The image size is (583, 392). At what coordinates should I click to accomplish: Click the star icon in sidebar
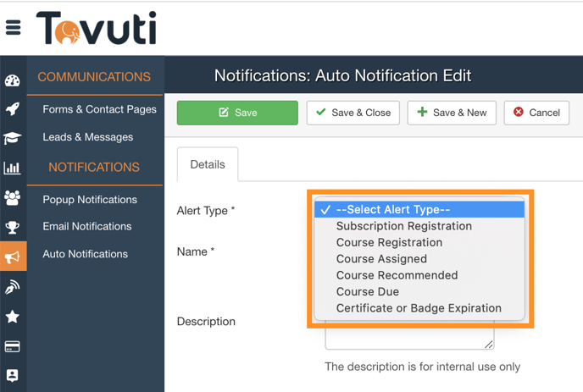(x=13, y=317)
